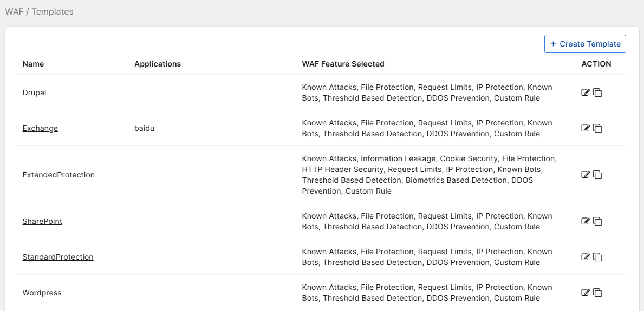Duplicate the Exchange template

click(x=597, y=128)
